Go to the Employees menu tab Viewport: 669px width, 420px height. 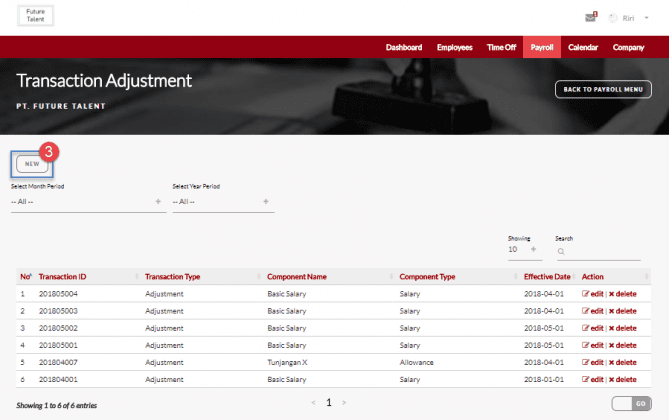tap(454, 47)
